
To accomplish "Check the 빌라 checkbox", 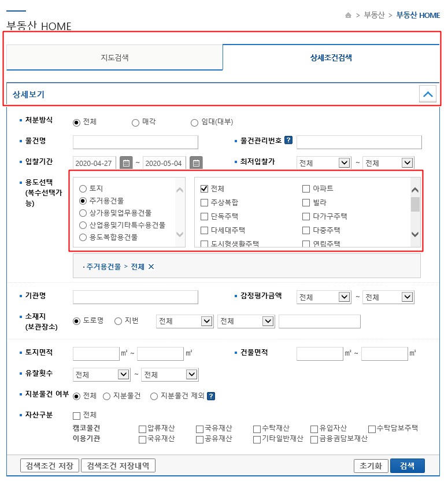I will pos(306,202).
